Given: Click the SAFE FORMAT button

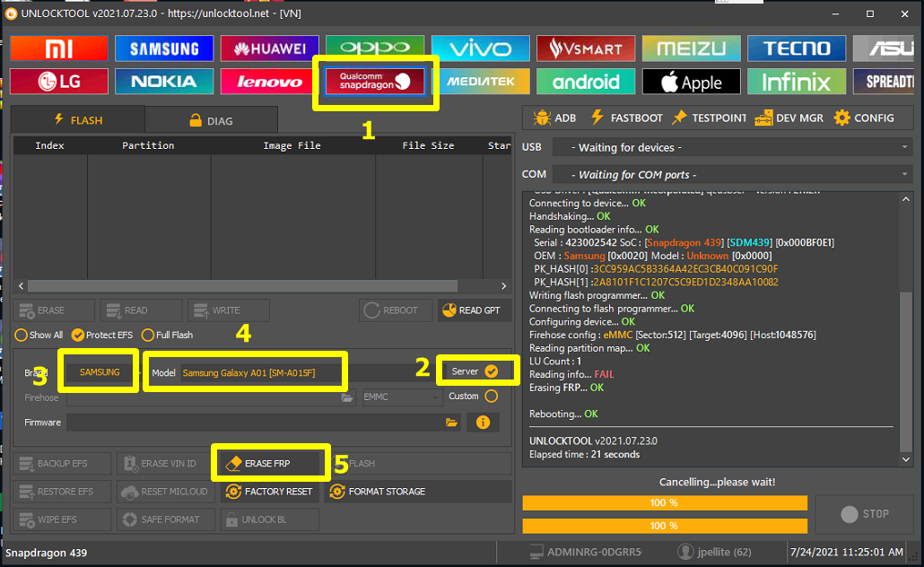Looking at the screenshot, I should pos(166,519).
